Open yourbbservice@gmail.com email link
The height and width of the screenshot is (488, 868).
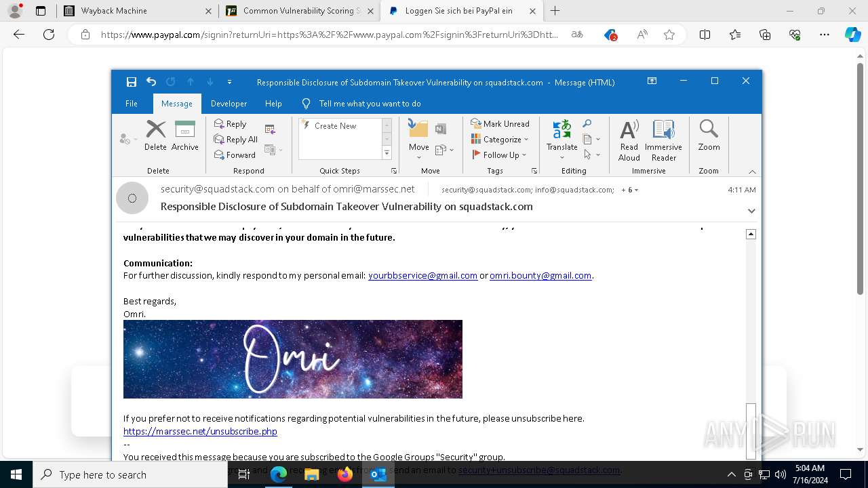tap(422, 276)
